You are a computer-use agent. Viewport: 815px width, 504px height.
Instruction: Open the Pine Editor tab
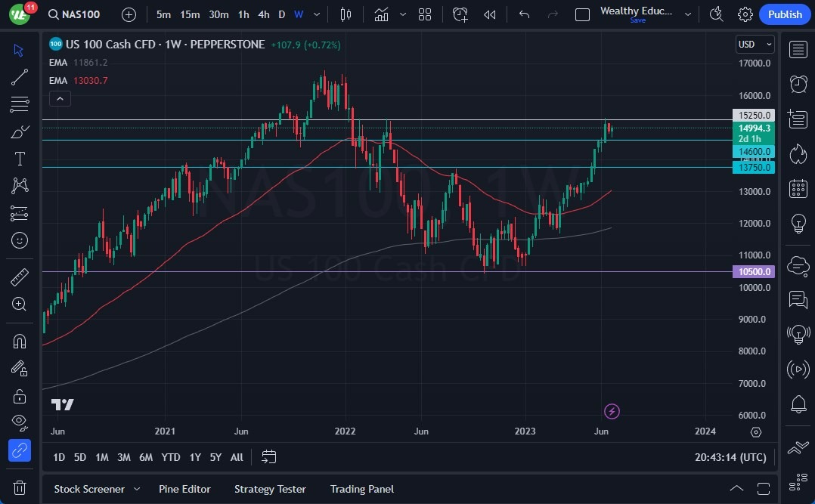pos(184,489)
